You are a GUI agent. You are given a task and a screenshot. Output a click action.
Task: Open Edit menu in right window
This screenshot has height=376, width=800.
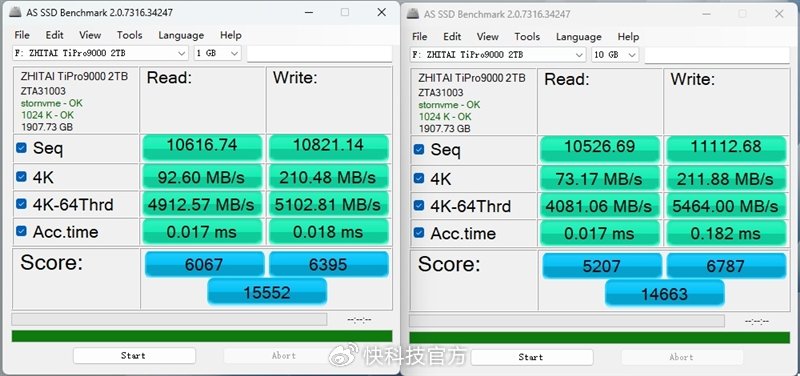(452, 37)
